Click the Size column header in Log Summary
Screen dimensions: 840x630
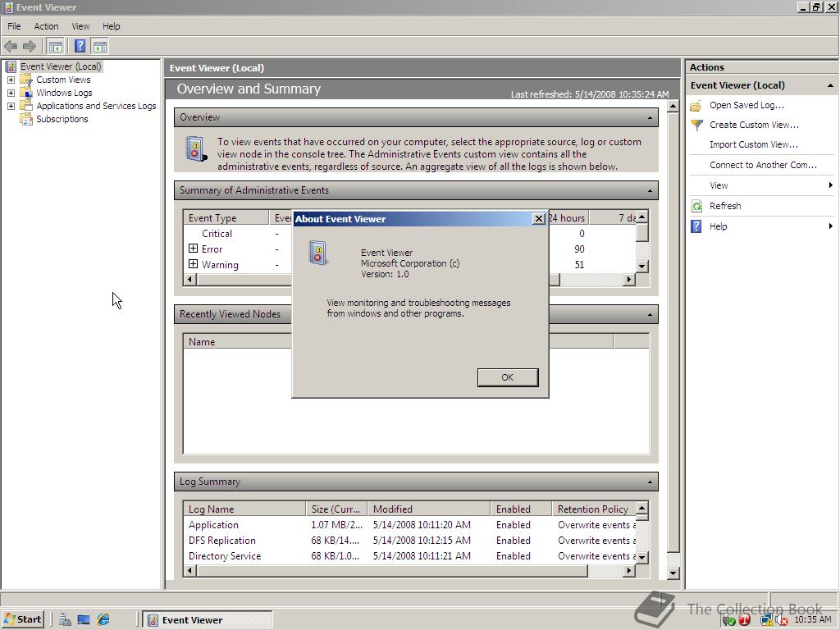click(x=336, y=509)
